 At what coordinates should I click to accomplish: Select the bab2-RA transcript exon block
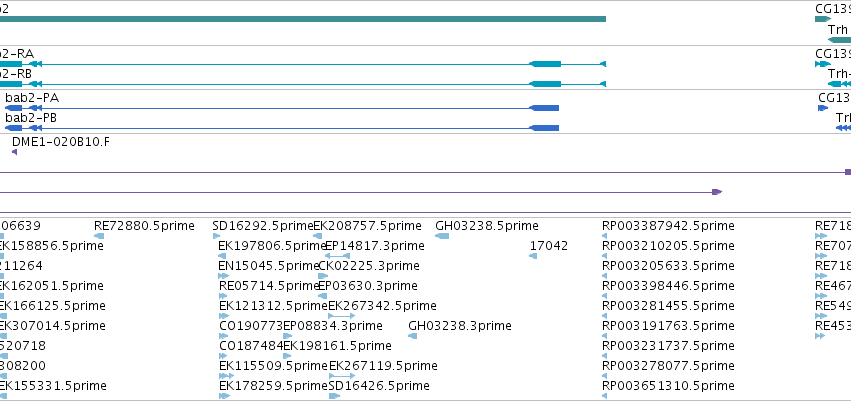pyautogui.click(x=544, y=64)
